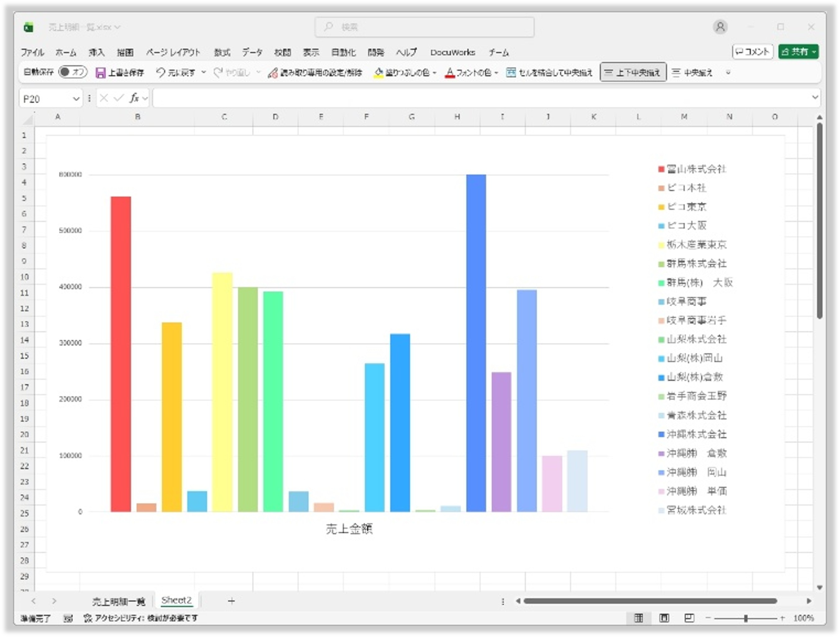The height and width of the screenshot is (637, 840).
Task: Expand the Name Box dropdown arrow
Action: tap(76, 99)
